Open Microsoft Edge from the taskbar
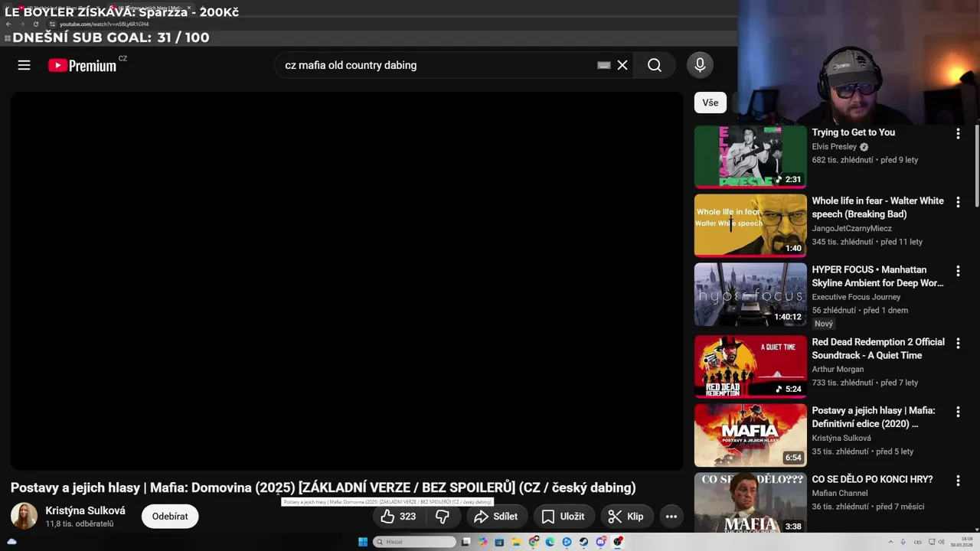The height and width of the screenshot is (551, 980). click(550, 542)
